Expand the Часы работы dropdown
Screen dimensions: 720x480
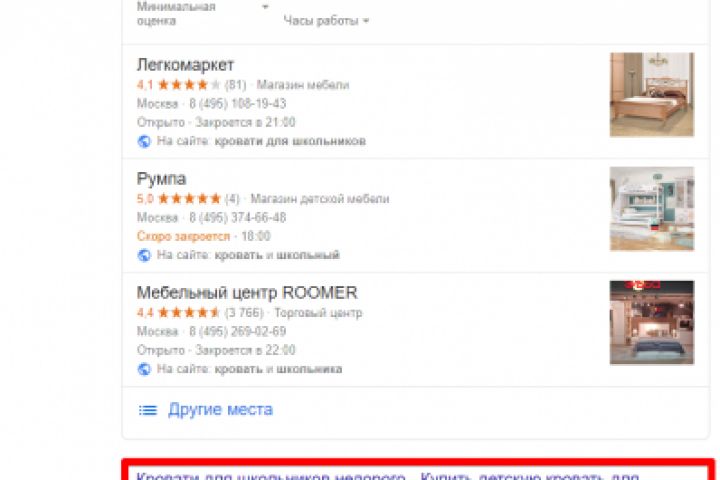coord(326,21)
